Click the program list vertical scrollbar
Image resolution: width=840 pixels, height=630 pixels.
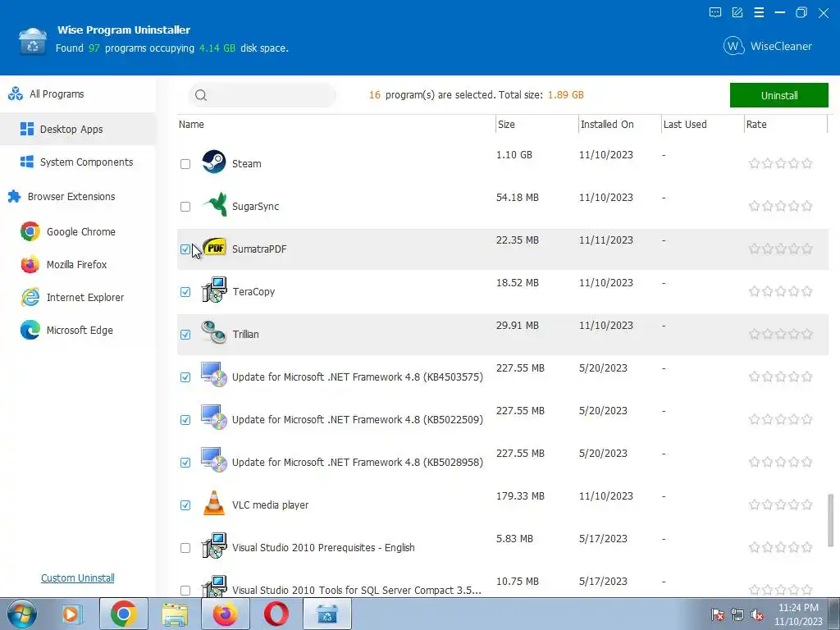click(x=831, y=519)
